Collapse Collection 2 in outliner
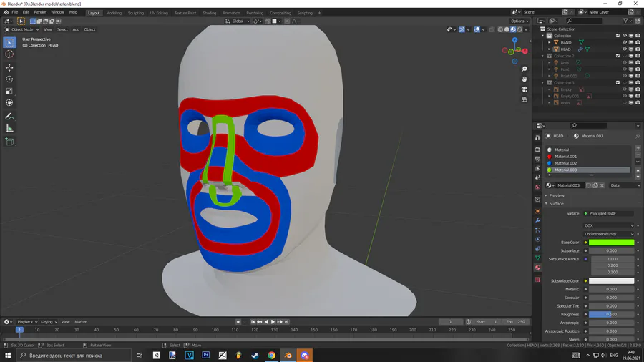Screen dimensions: 644x362 [x=543, y=56]
